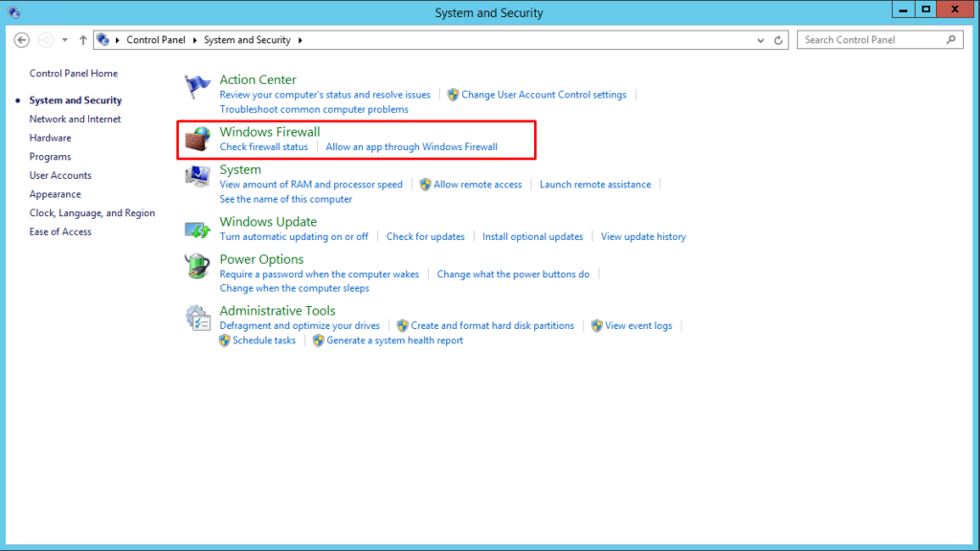Click Allow an app through Windows Firewall
This screenshot has width=980, height=551.
[x=412, y=146]
